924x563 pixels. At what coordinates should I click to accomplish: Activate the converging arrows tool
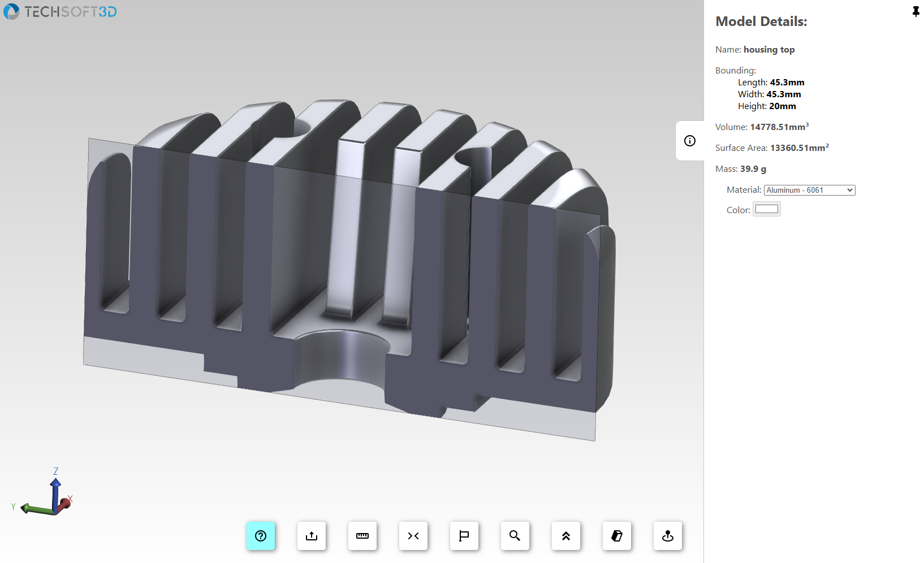(413, 536)
